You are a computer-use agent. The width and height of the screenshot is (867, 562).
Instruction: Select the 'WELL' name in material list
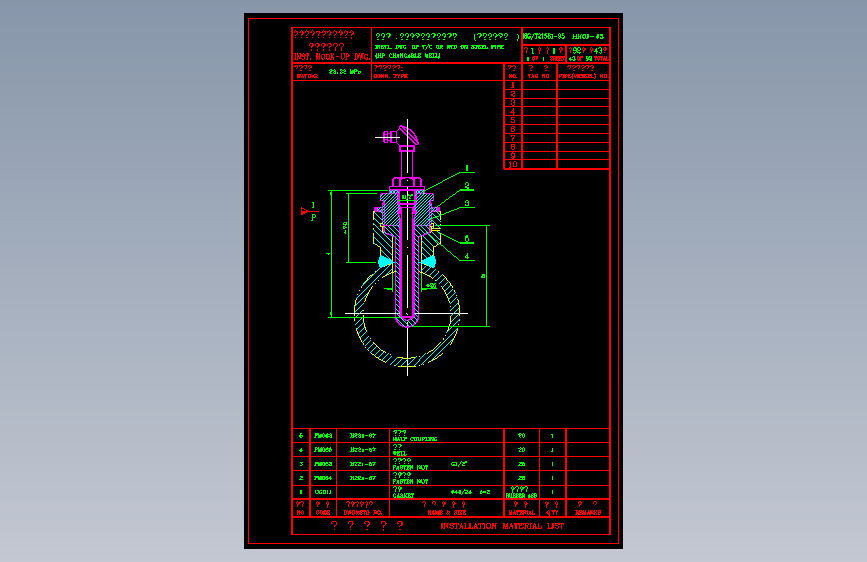(x=400, y=454)
